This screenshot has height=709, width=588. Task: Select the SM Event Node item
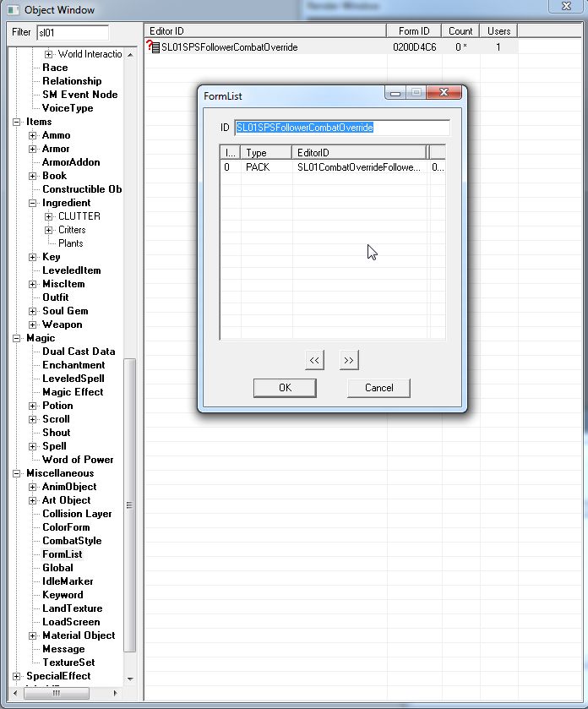(80, 95)
